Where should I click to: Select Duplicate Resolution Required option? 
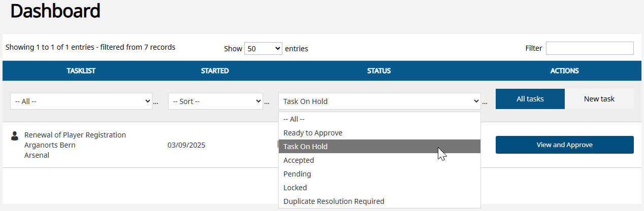379,201
